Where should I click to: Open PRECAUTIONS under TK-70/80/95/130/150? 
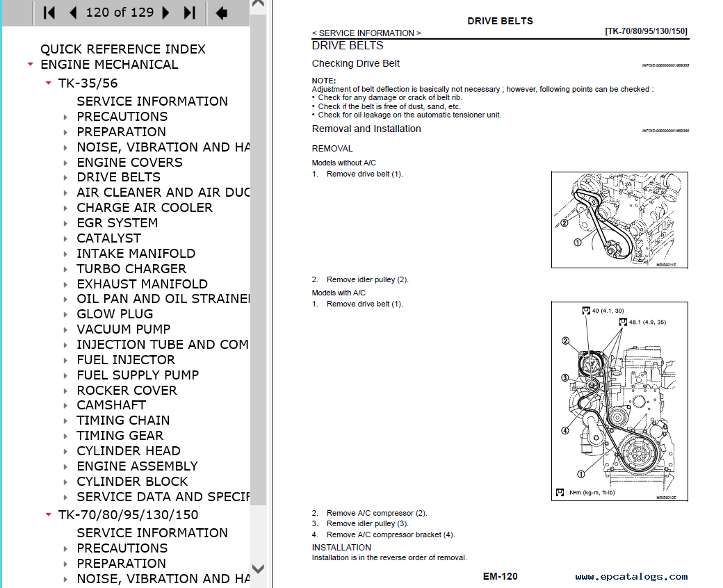[122, 548]
